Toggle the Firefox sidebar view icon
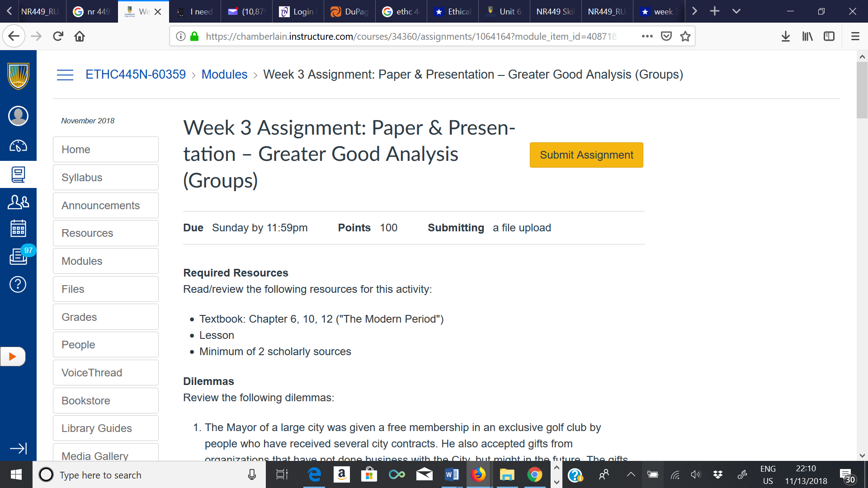868x488 pixels. point(829,36)
